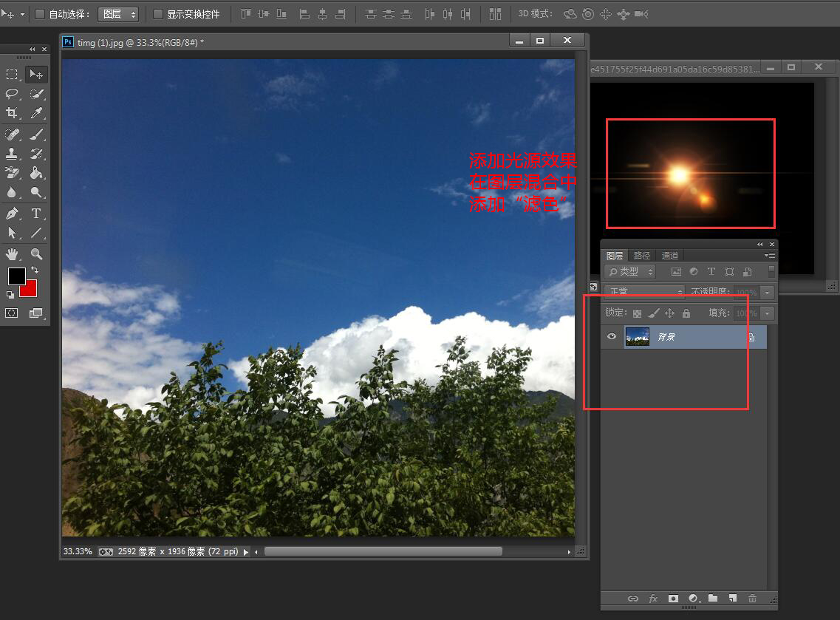This screenshot has width=840, height=620.
Task: Create a new layer
Action: click(733, 598)
